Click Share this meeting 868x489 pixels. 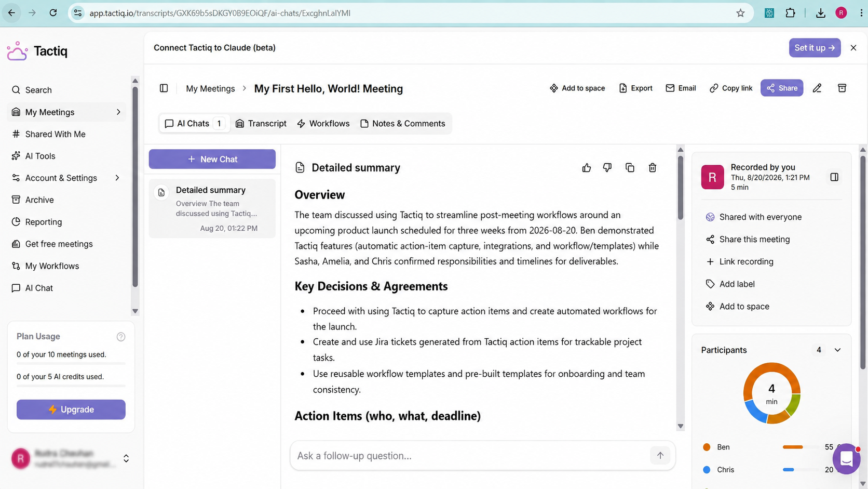(x=748, y=240)
